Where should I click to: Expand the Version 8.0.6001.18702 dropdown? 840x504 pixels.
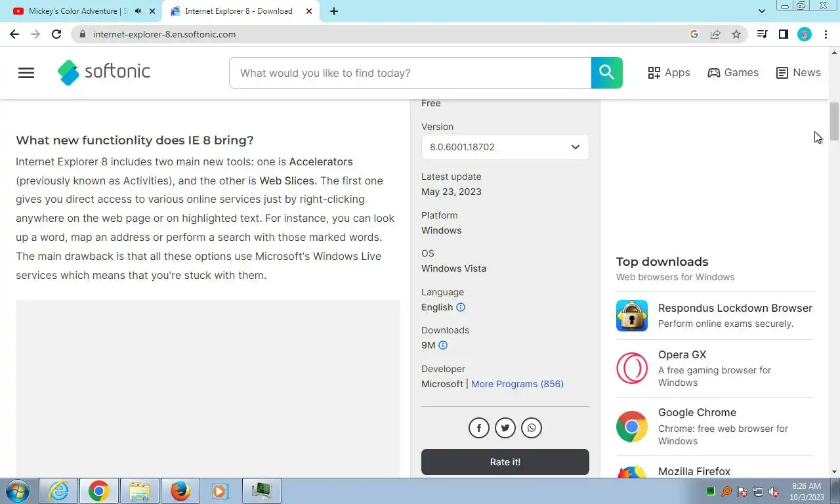click(505, 147)
